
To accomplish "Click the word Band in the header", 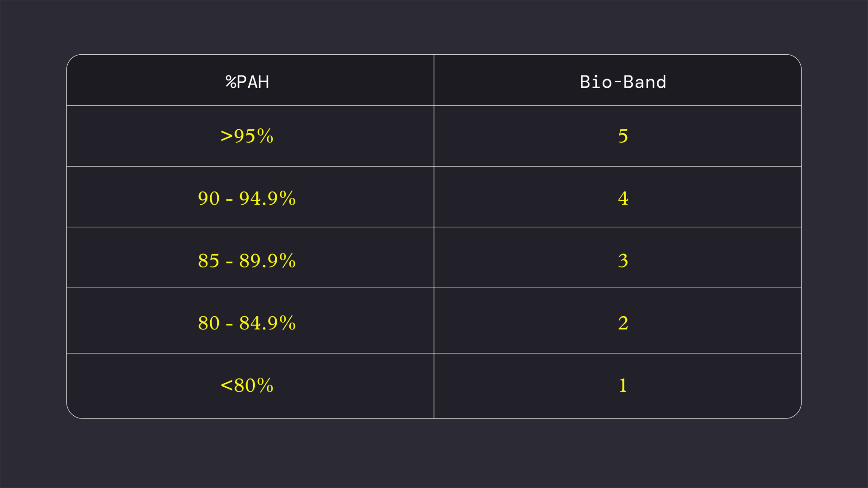I will [x=645, y=82].
